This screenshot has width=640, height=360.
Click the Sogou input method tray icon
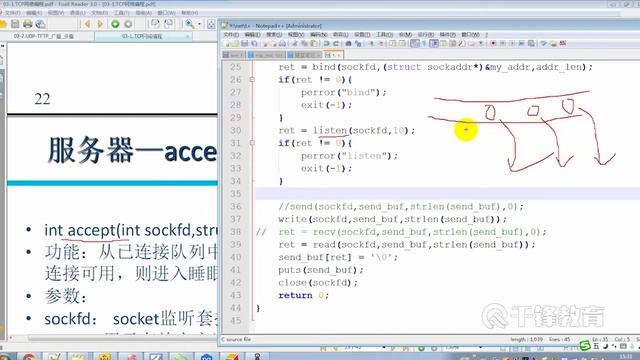585,346
